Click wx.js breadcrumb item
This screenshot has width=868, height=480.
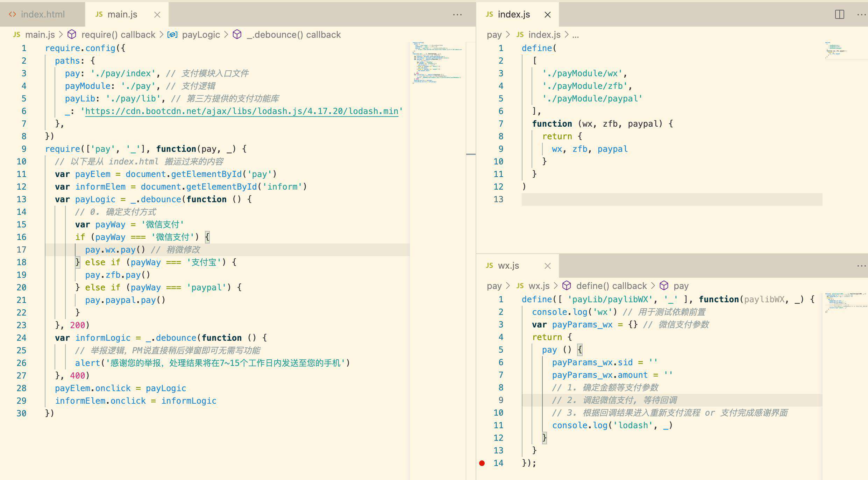[539, 286]
